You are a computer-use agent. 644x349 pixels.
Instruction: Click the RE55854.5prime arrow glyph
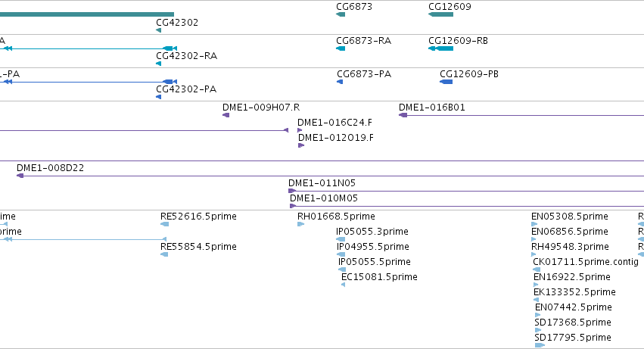pos(165,254)
